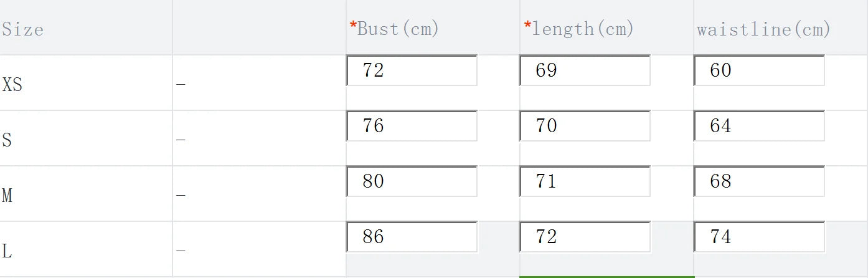Click the XS bust input field showing 72
Viewport: 868px width, 278px height.
click(x=412, y=70)
